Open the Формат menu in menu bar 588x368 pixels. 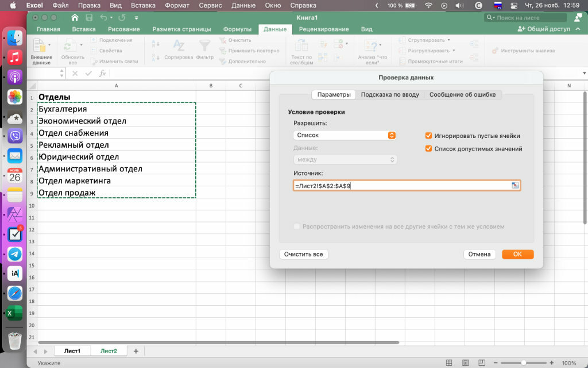pyautogui.click(x=176, y=6)
